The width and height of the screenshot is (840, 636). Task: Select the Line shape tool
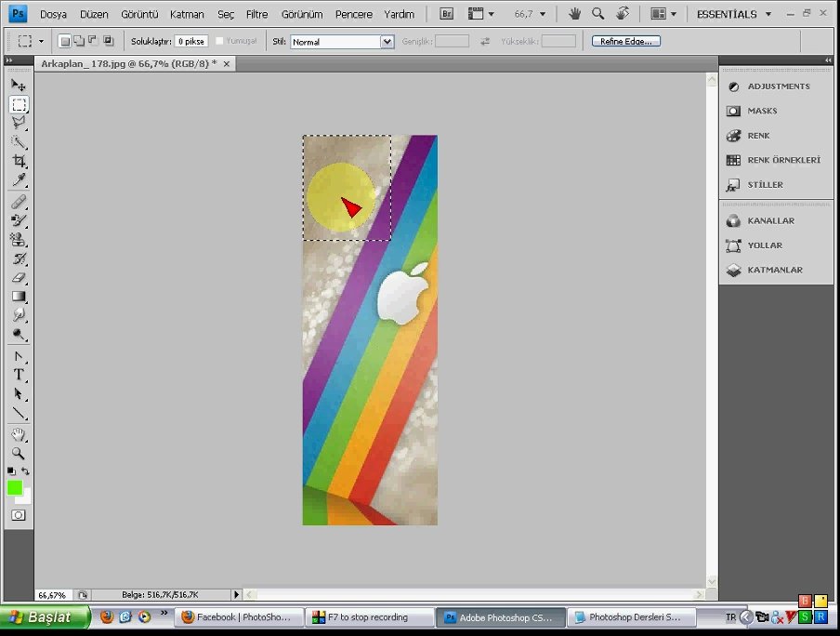[19, 413]
